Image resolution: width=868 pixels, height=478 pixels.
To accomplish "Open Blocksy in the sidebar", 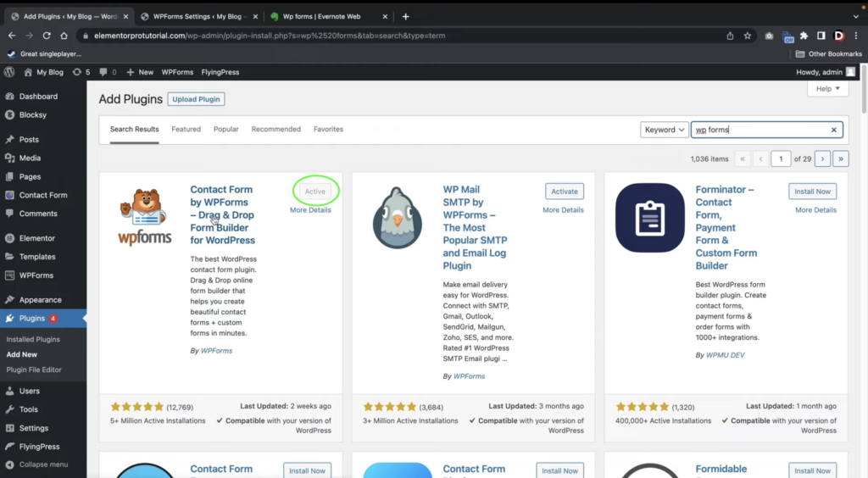I will 33,114.
